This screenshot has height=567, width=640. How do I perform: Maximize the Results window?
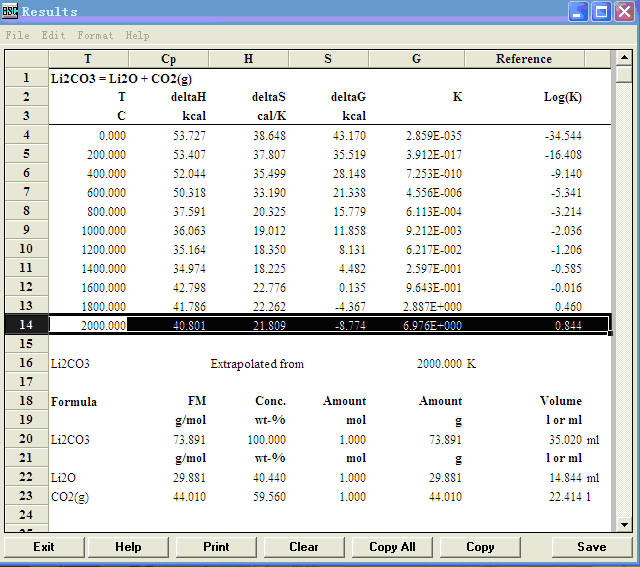tap(601, 11)
